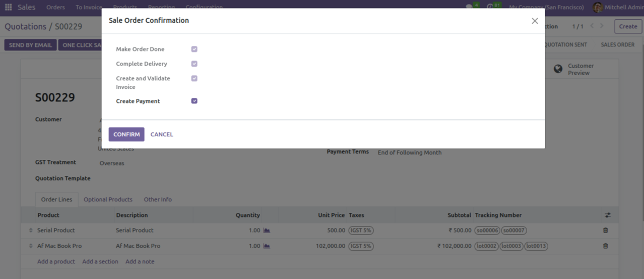
Task: Delete the Af Mac Book Pro line
Action: click(605, 246)
